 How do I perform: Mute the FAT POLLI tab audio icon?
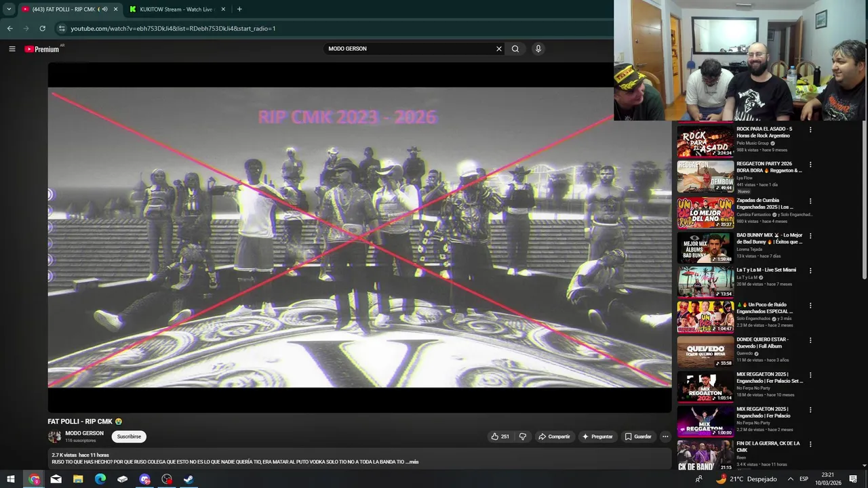[104, 9]
